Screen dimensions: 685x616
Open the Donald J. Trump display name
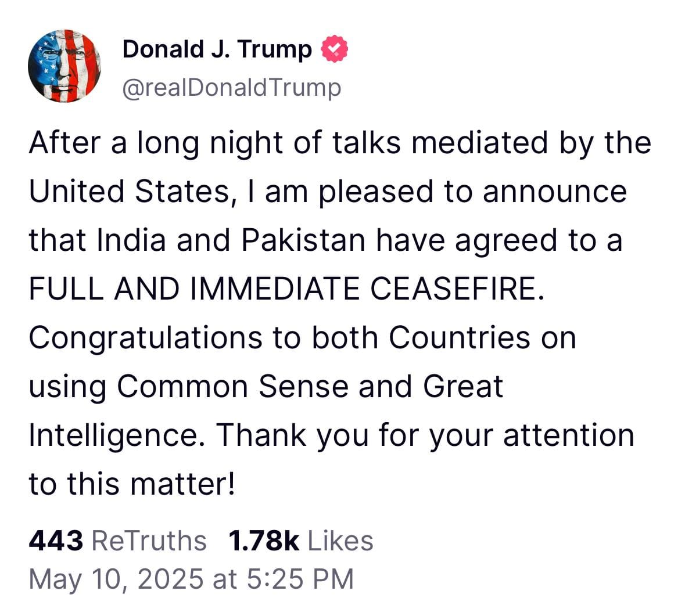217,49
